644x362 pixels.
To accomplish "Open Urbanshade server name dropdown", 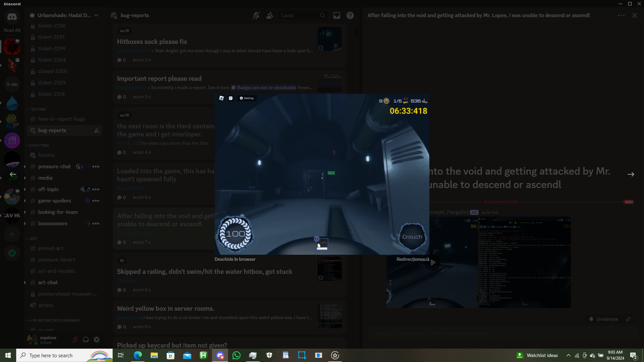I will click(x=64, y=15).
